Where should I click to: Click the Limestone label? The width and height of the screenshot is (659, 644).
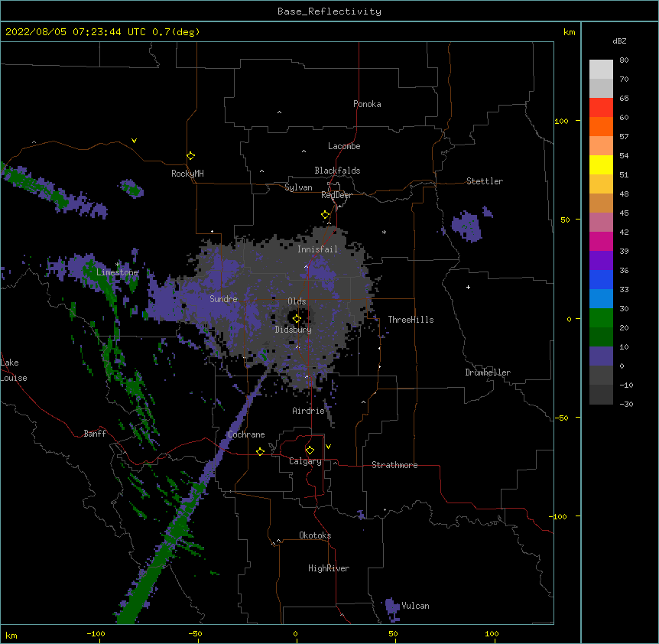point(117,272)
